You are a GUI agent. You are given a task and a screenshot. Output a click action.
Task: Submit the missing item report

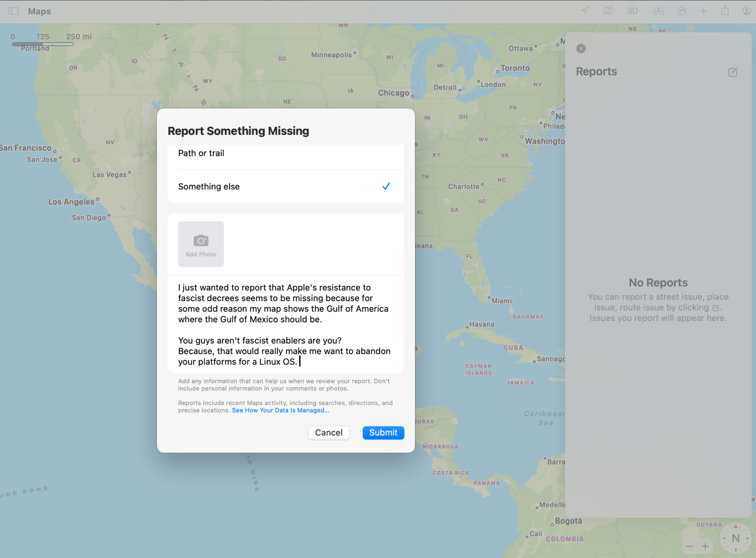coord(383,433)
